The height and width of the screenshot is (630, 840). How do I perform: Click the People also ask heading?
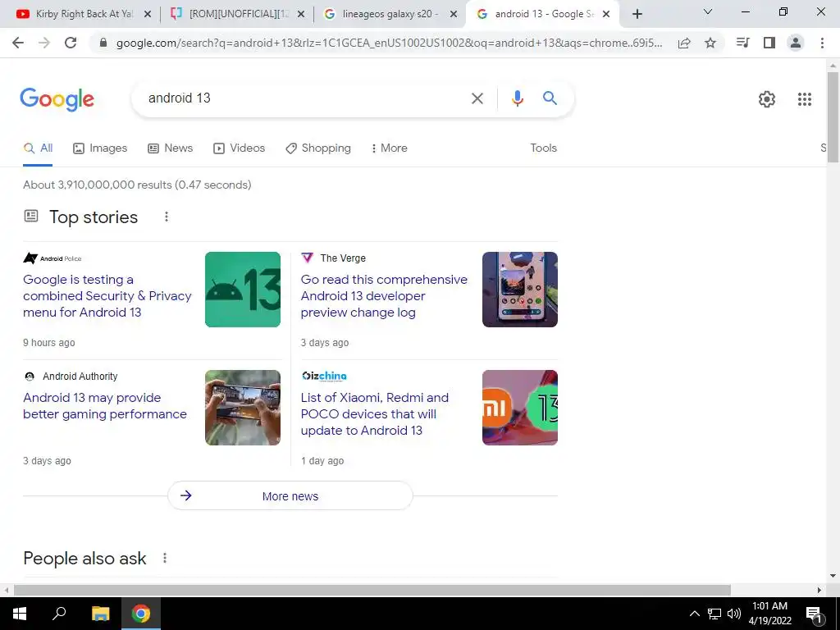[84, 558]
